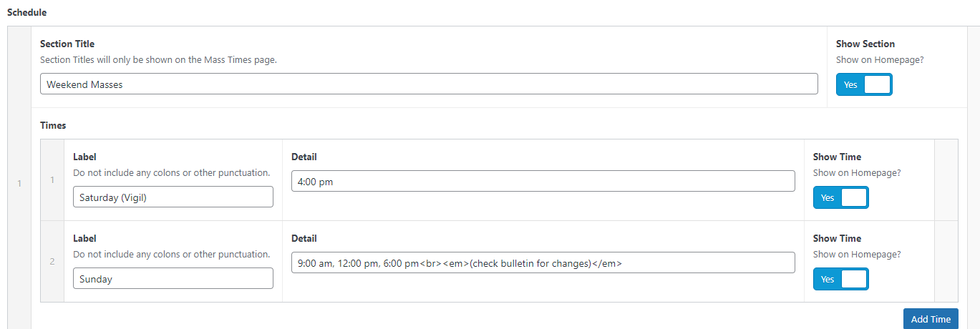Click the Label heading in the Sunday row
The height and width of the screenshot is (329, 980).
[84, 238]
